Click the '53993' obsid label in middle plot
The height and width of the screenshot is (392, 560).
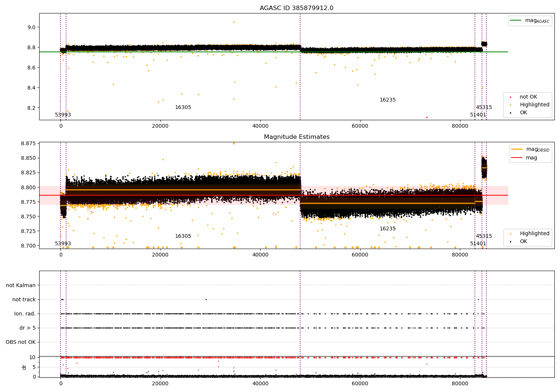click(63, 244)
